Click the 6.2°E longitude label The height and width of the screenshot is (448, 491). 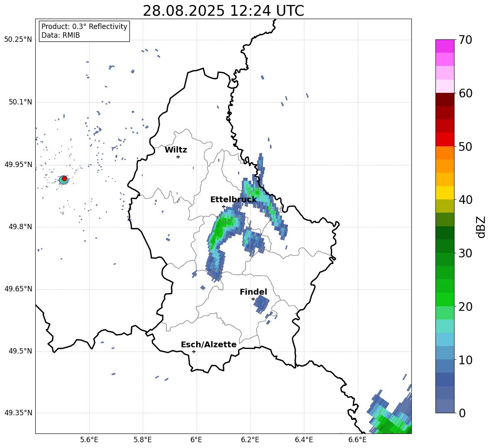(250, 440)
